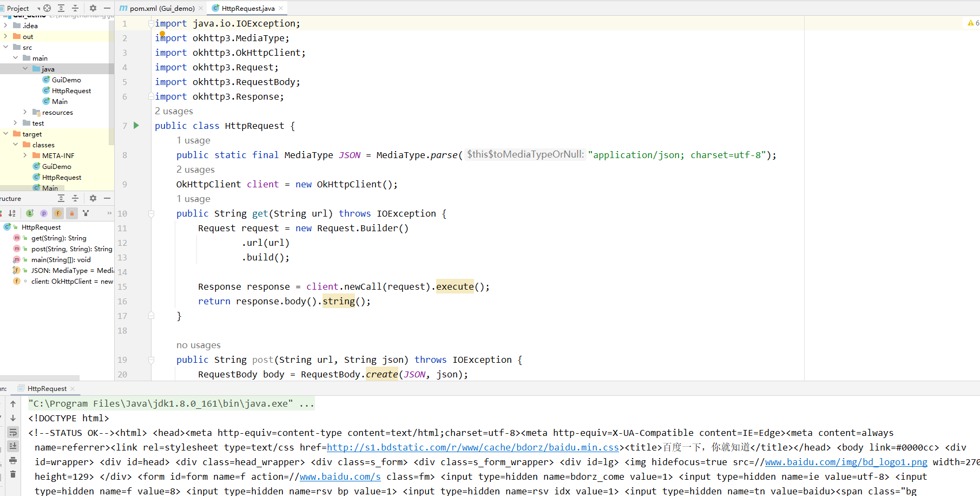Viewport: 980px width, 496px height.
Task: Fold the get method at line 10
Action: [x=151, y=213]
